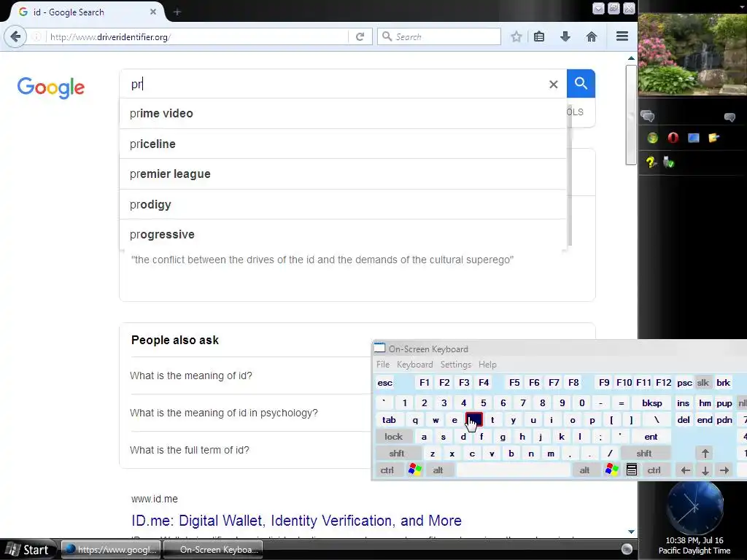Bookmark this page with star icon

(516, 36)
